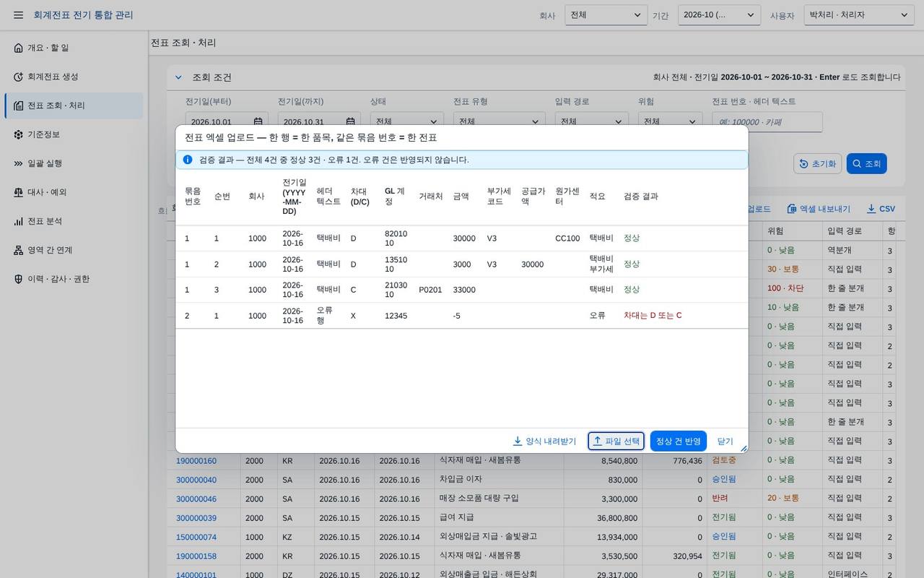Open voucher link 150000074

coord(196,537)
